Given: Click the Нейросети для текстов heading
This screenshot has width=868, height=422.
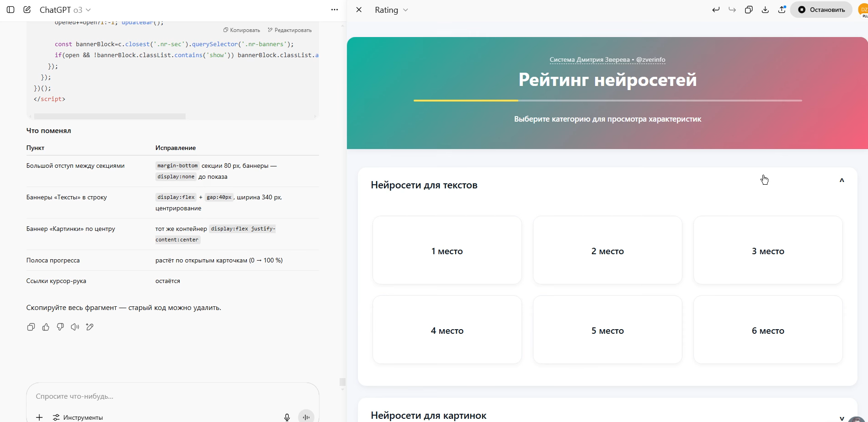Looking at the screenshot, I should click(424, 185).
